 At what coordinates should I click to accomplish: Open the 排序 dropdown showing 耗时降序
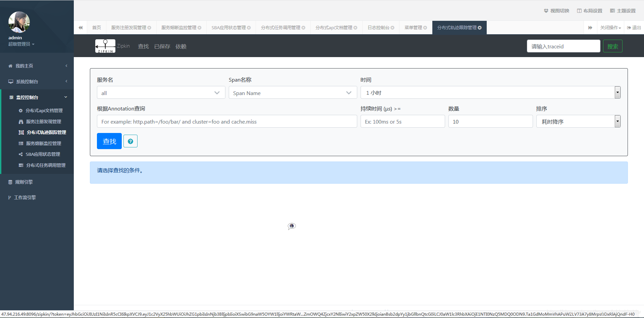tap(578, 121)
